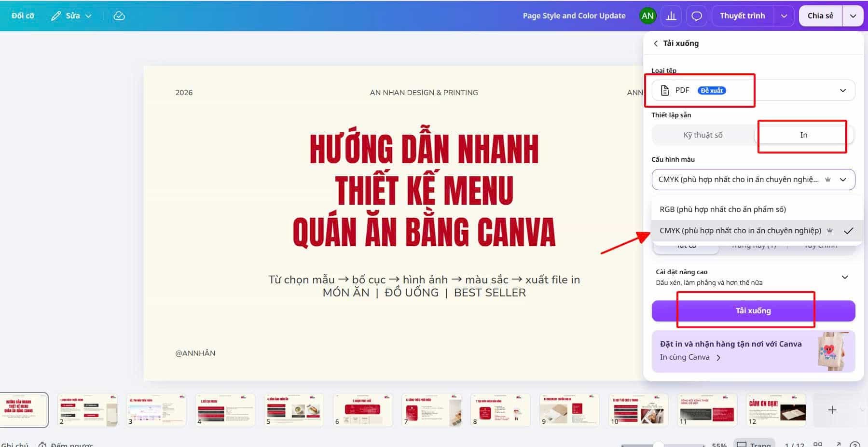Click the PDF document icon in file type
This screenshot has height=447, width=868.
[x=665, y=90]
